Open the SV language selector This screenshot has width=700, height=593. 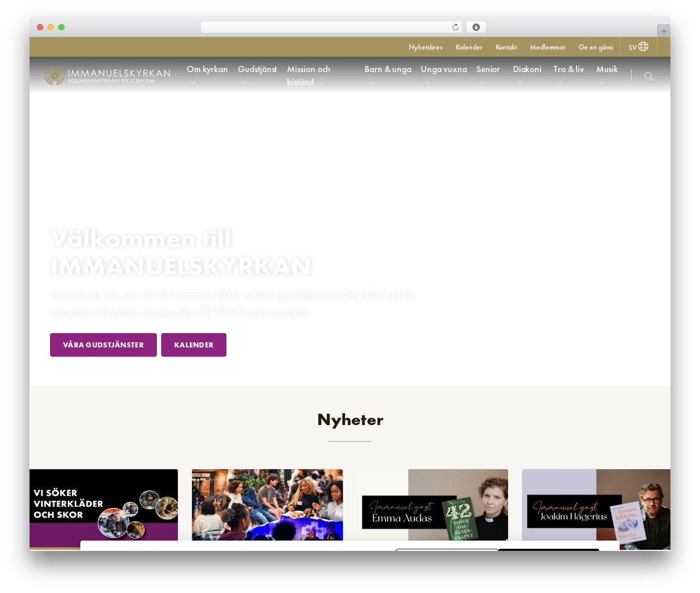tap(638, 47)
